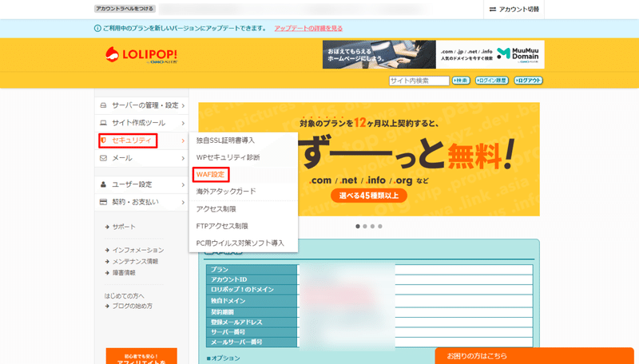Choose WAF設定 in the security submenu
The height and width of the screenshot is (364, 639).
point(210,174)
